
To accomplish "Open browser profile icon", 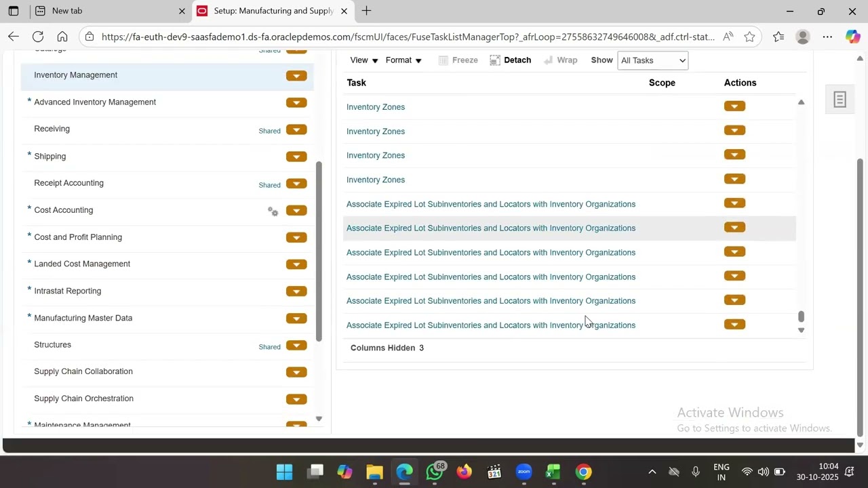I will (x=803, y=37).
